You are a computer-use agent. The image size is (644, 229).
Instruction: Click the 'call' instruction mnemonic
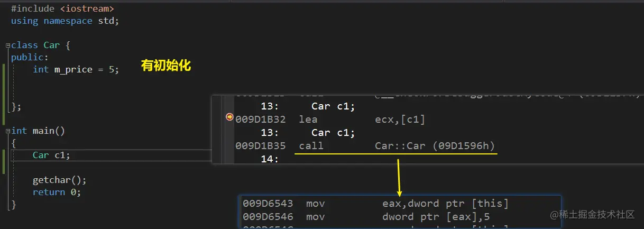311,145
